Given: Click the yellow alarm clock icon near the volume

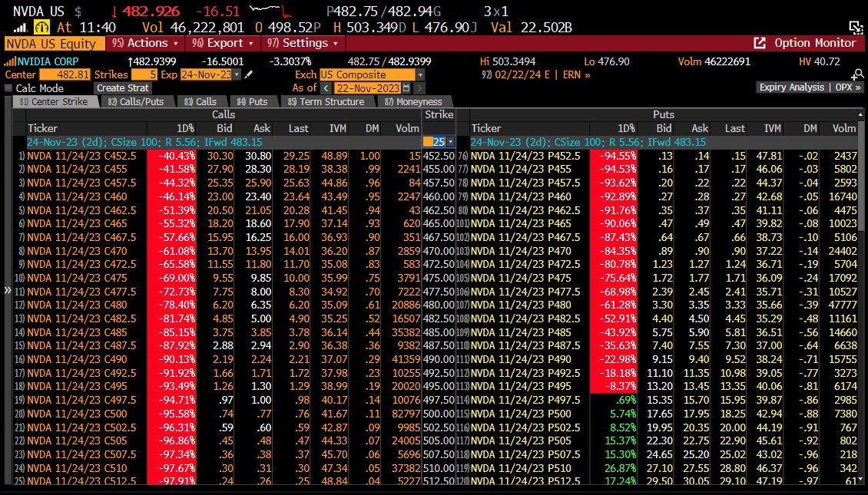Looking at the screenshot, I should tap(41, 27).
